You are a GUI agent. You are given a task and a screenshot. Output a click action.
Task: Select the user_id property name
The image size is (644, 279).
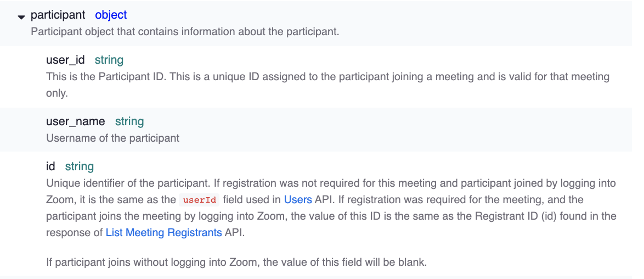click(65, 60)
